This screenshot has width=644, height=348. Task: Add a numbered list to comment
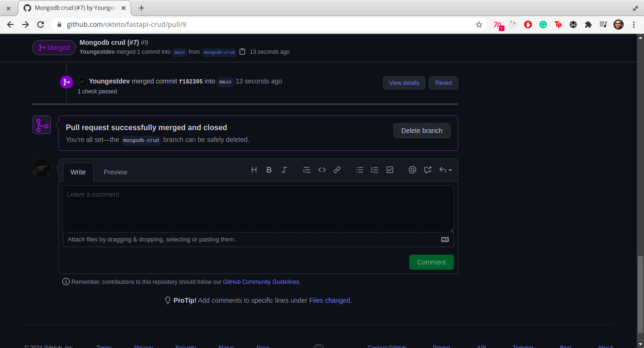click(375, 170)
